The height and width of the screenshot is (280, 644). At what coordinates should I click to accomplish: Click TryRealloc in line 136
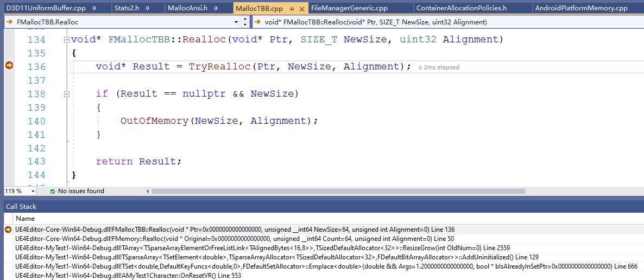point(219,67)
